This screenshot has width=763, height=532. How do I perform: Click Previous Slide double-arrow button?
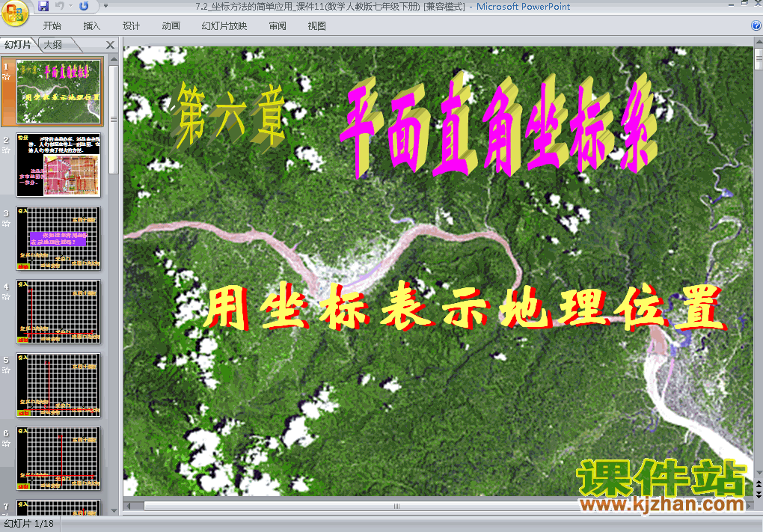pyautogui.click(x=759, y=484)
